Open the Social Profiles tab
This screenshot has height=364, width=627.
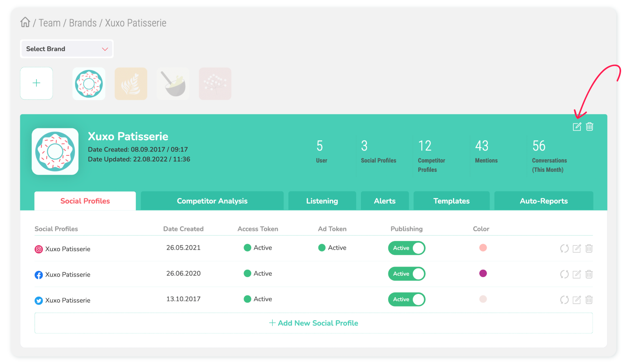point(85,201)
